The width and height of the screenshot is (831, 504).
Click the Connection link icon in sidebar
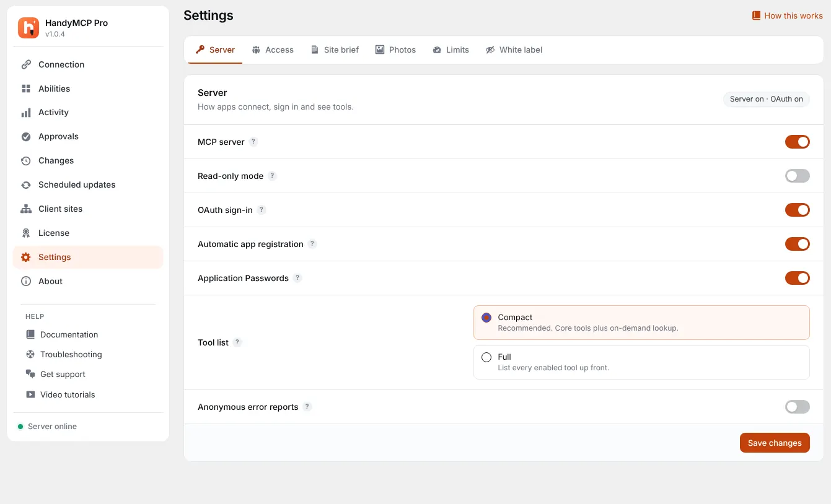(x=26, y=64)
